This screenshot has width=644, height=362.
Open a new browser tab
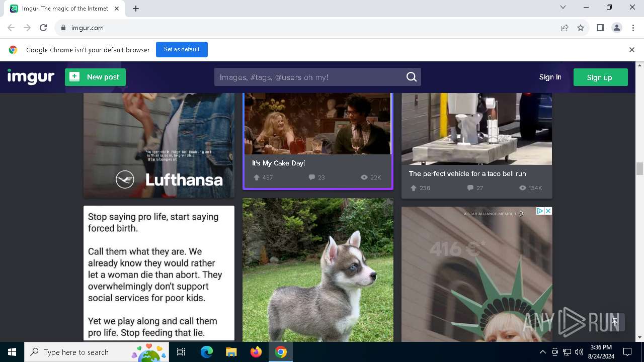[x=136, y=9]
